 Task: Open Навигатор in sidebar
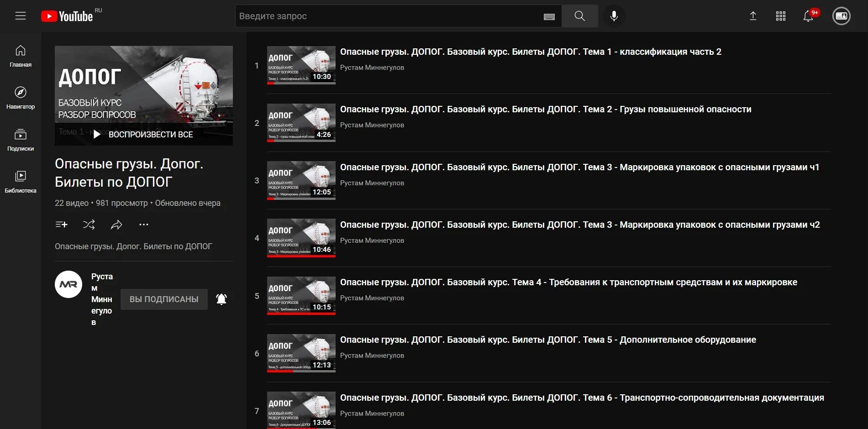[x=21, y=99]
